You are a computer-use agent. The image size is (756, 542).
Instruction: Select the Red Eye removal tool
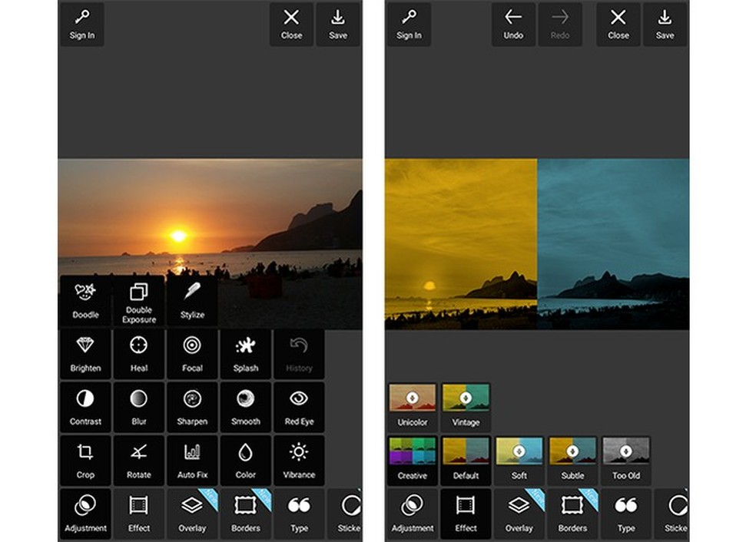click(299, 407)
